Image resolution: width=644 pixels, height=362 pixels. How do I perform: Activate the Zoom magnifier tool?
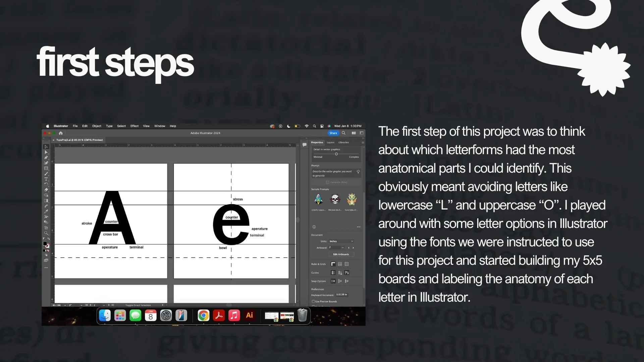[x=46, y=233]
